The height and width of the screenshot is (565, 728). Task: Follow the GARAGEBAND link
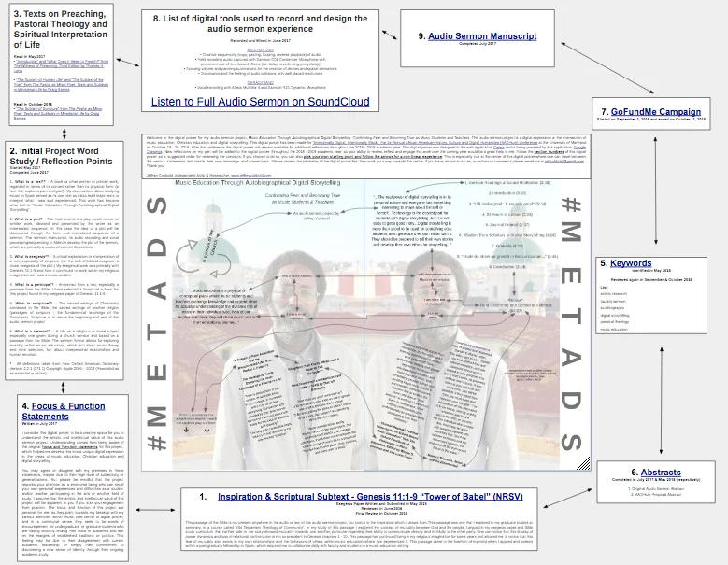(260, 82)
